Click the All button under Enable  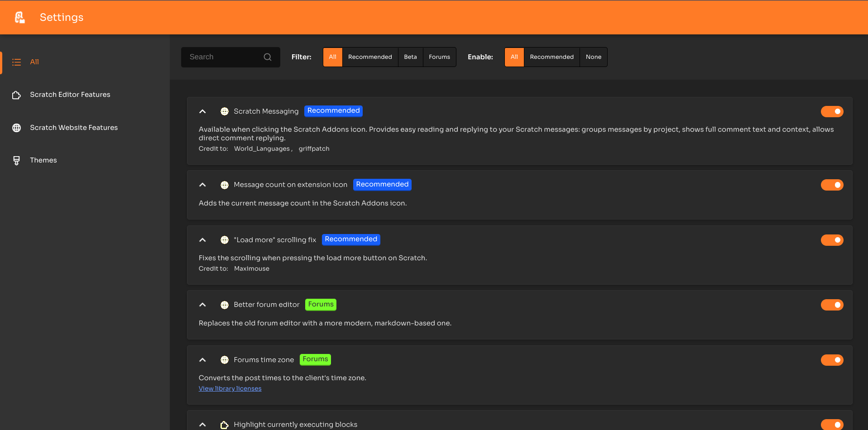514,57
